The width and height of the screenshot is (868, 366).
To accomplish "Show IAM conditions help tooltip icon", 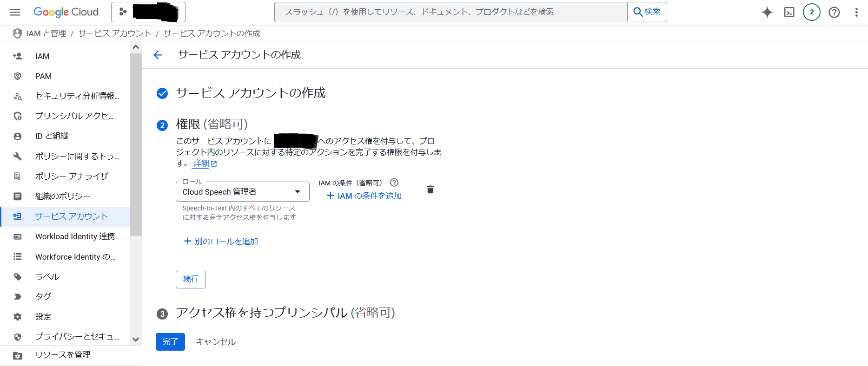I will (x=394, y=183).
